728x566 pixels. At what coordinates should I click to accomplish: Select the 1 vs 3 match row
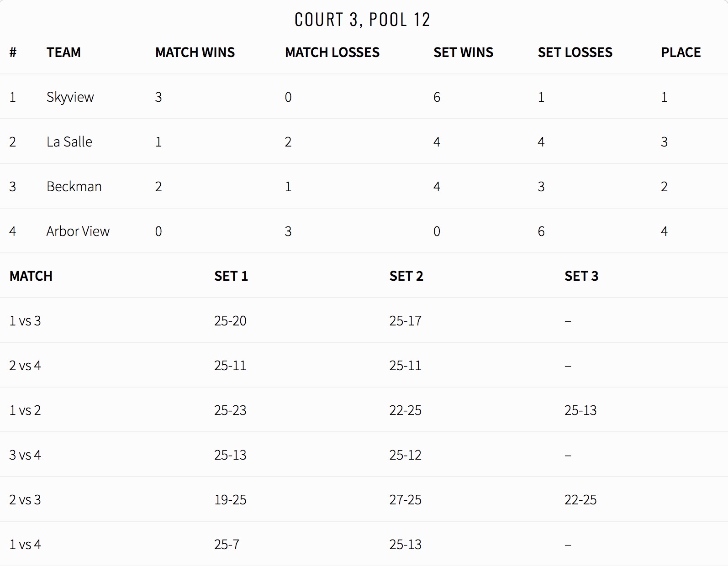364,320
